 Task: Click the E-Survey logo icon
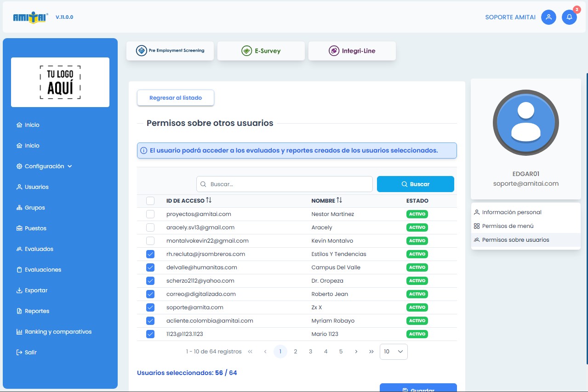click(x=247, y=51)
